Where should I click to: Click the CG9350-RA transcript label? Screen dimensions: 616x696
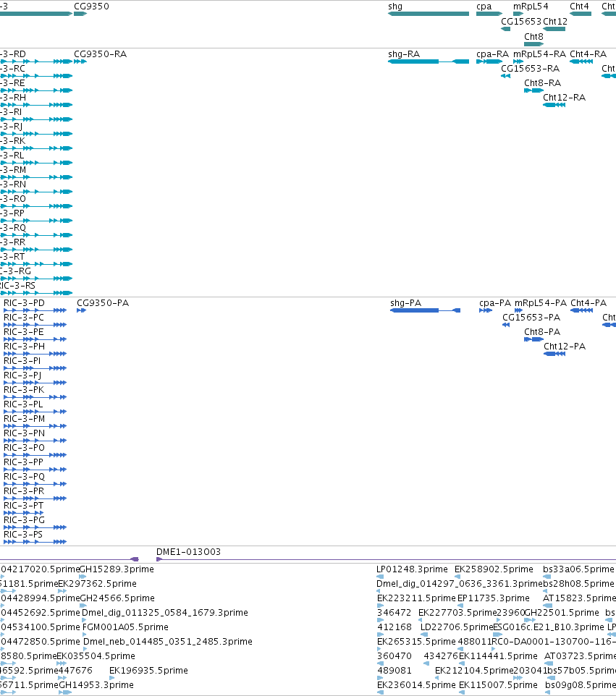[x=101, y=54]
